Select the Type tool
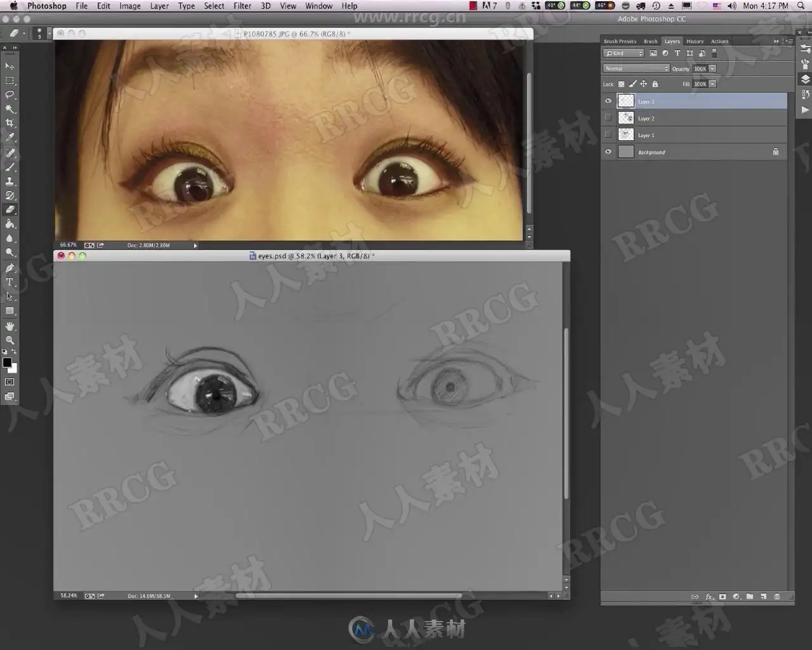The image size is (812, 650). coord(10,282)
